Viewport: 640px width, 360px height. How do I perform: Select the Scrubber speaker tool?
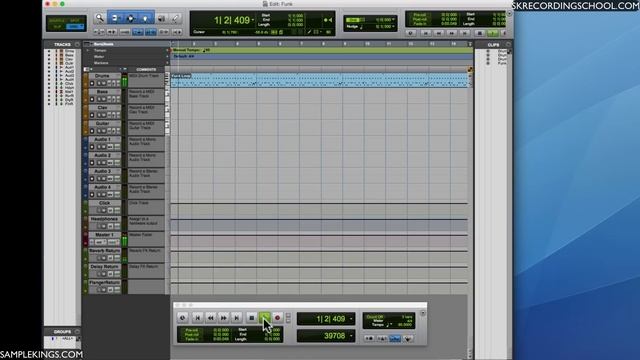coord(162,18)
